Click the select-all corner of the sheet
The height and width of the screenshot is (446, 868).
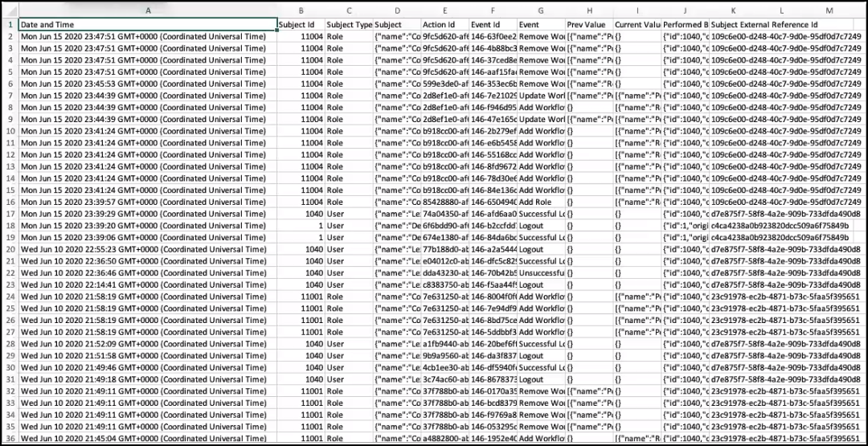pyautogui.click(x=9, y=10)
